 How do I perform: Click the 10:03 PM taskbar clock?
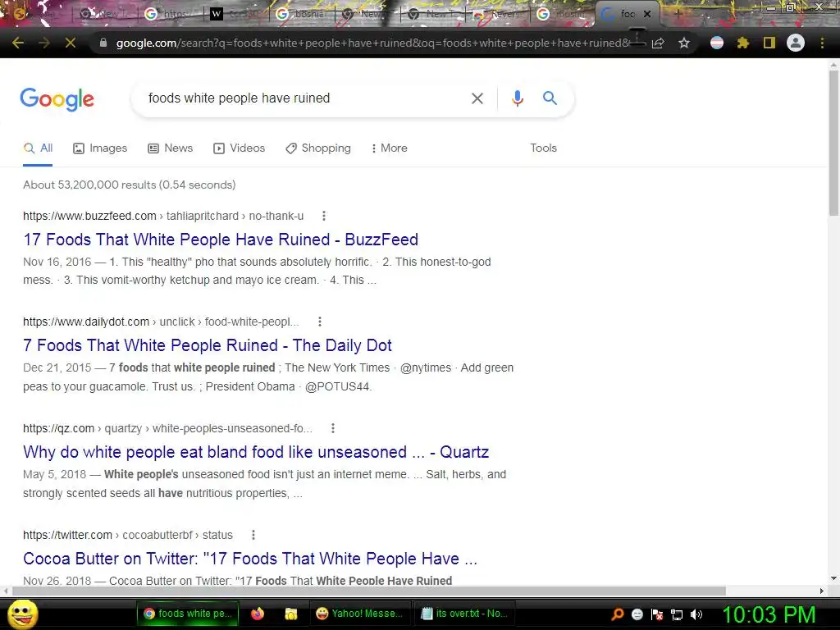click(x=769, y=614)
